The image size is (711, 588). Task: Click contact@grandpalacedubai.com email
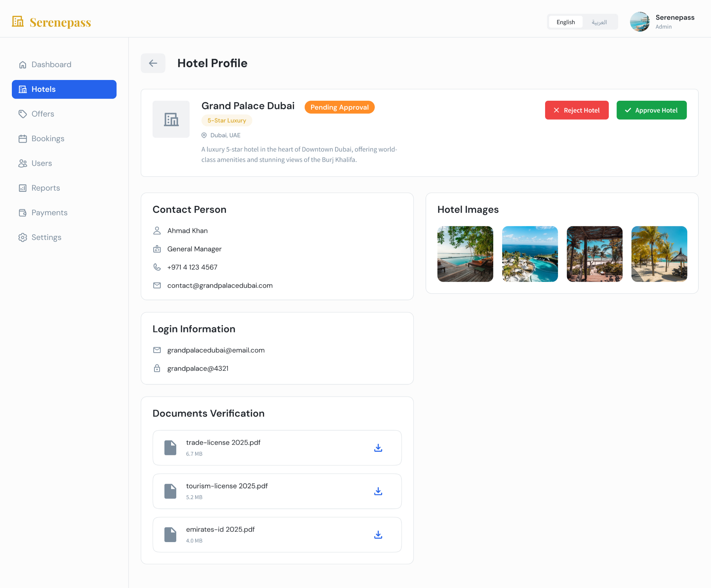tap(220, 285)
